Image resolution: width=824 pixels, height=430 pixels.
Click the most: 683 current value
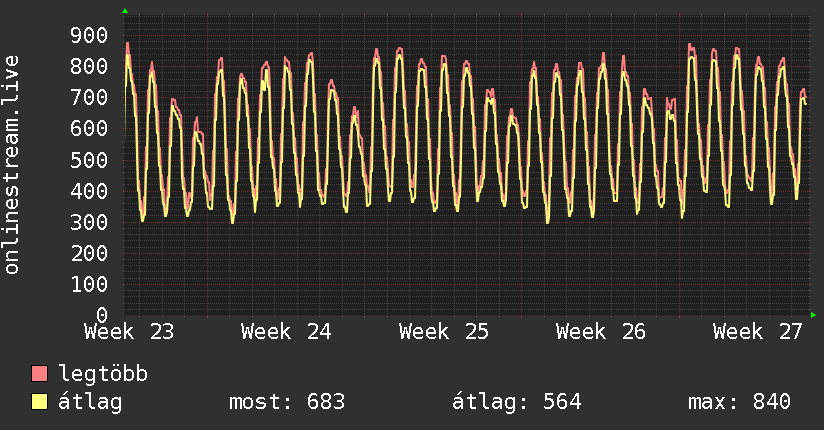[287, 402]
